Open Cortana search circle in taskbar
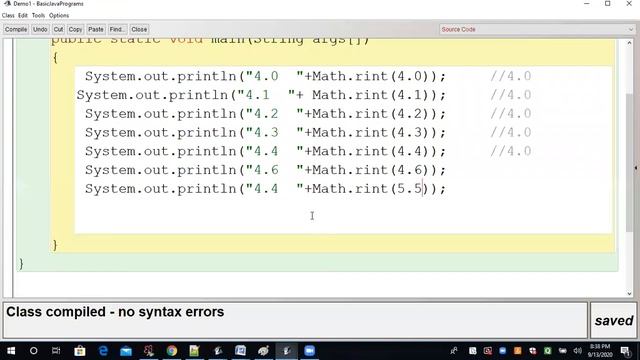640x360 pixels. [33, 351]
